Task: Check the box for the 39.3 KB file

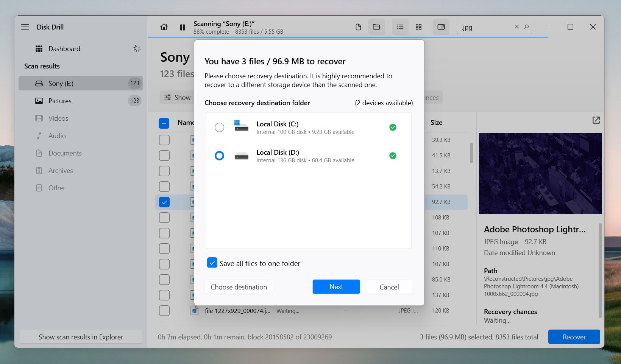Action: 164,140
